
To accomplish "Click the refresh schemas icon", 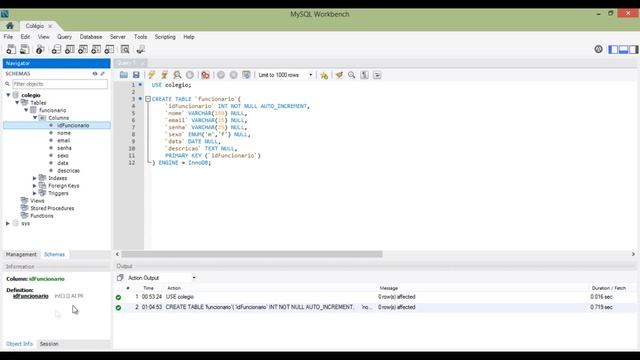I will pyautogui.click(x=95, y=73).
